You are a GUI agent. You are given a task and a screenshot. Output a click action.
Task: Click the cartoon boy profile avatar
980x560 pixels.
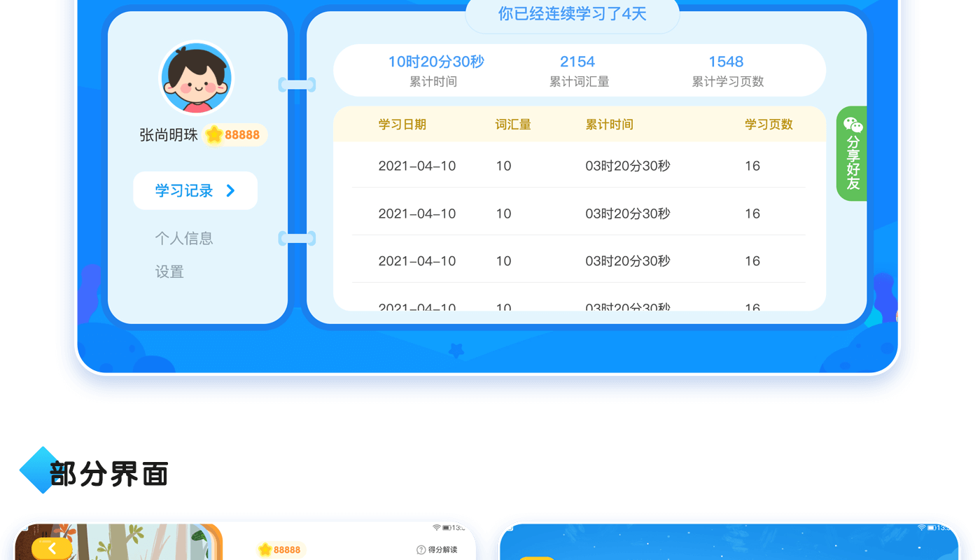[x=196, y=78]
